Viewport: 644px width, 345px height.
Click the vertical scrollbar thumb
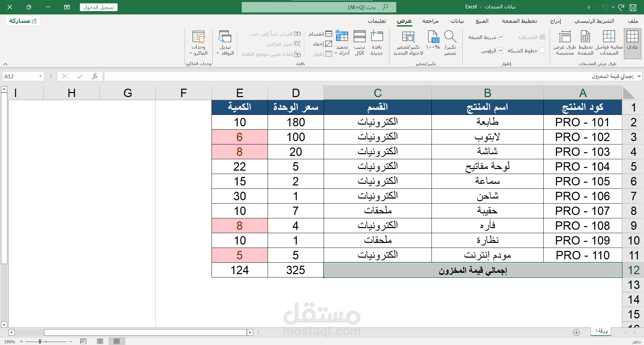point(4,178)
